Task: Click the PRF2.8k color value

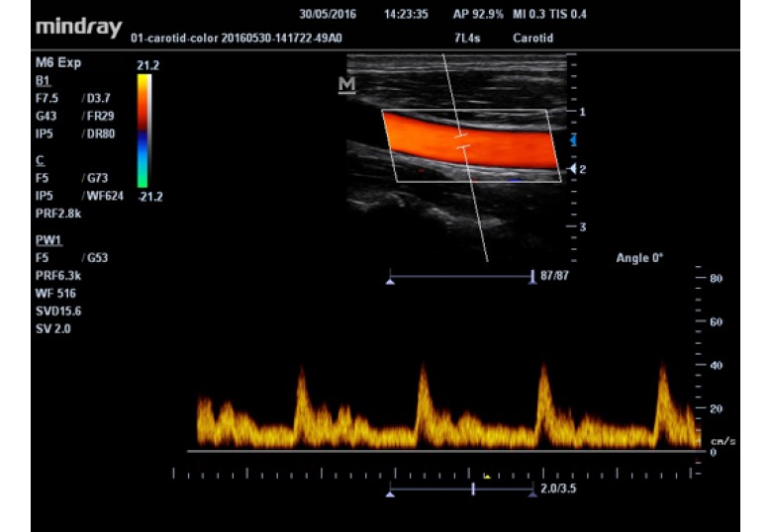Action: point(58,214)
